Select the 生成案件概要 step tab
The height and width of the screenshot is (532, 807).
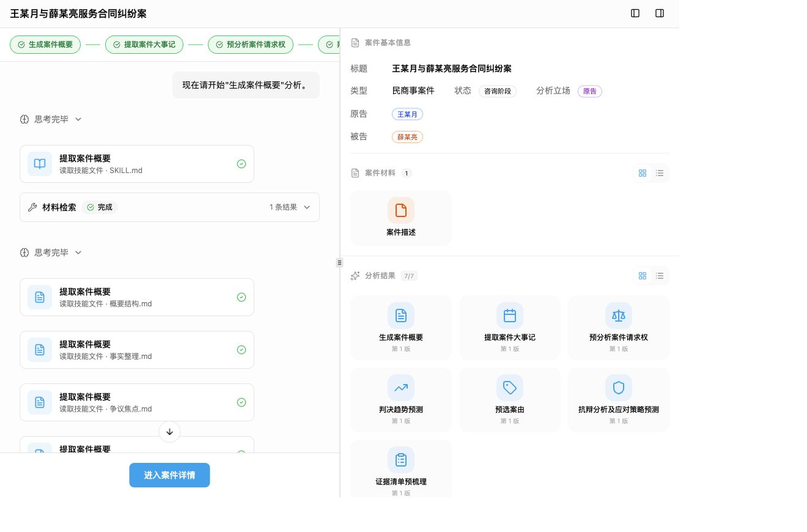point(45,45)
